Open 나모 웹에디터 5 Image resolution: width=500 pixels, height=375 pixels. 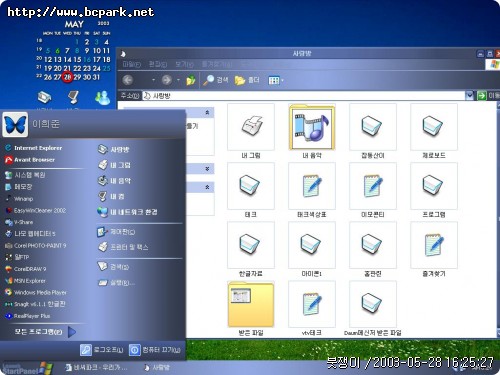point(30,234)
